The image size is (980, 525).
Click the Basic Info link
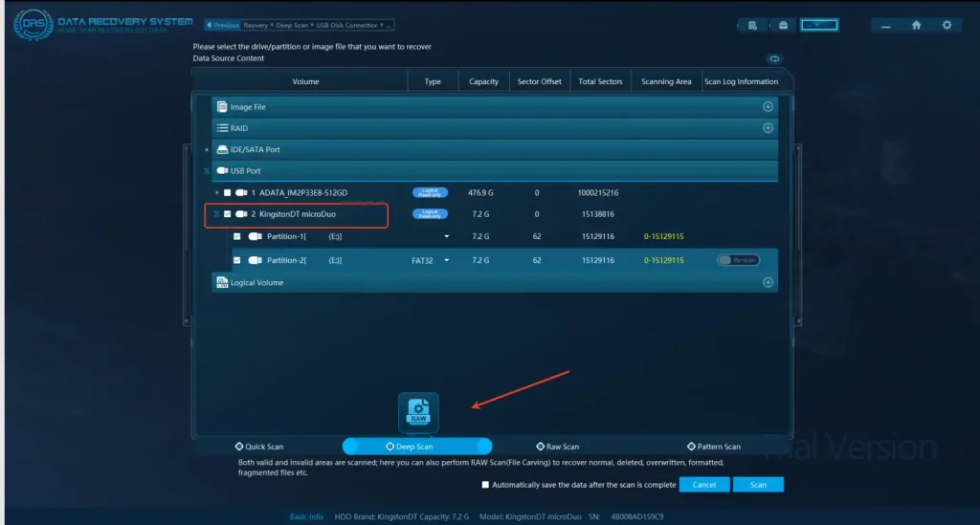(306, 517)
